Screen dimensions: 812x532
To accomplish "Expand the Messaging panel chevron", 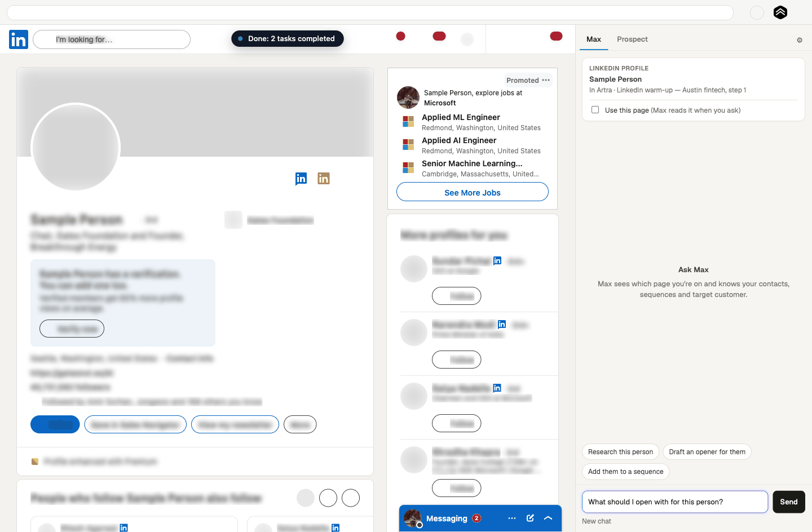I will click(548, 518).
